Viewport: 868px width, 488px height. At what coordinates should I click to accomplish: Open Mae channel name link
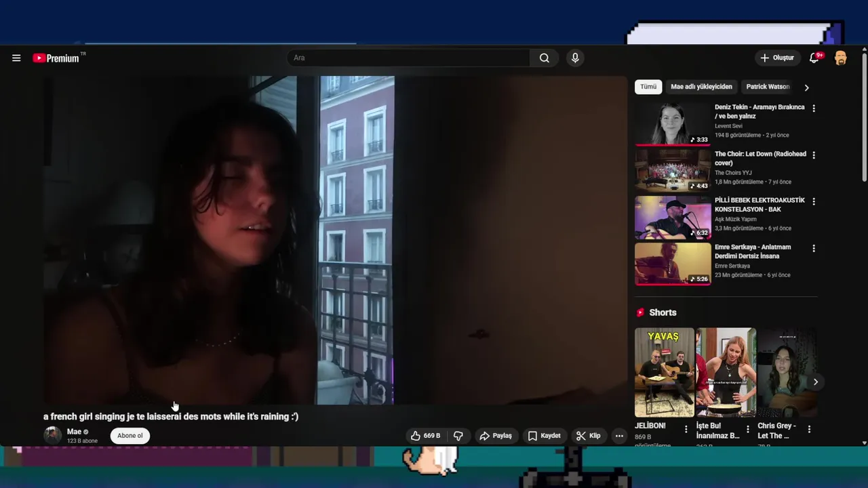74,432
